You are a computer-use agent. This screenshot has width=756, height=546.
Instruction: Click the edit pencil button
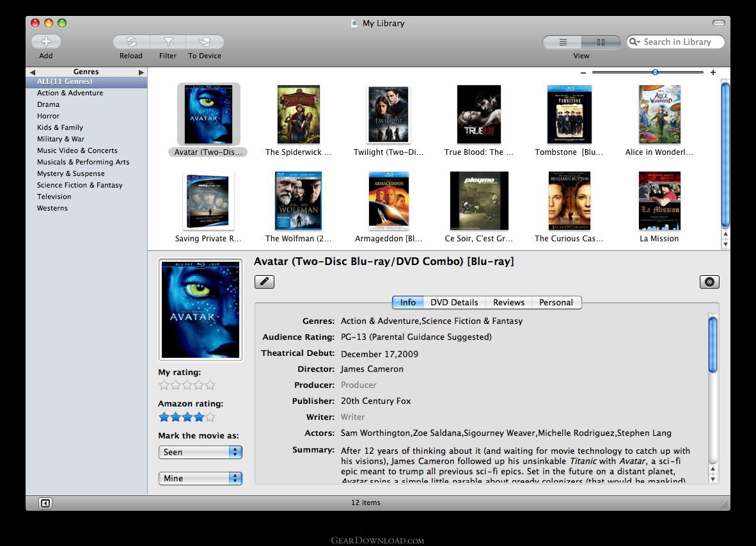[264, 282]
